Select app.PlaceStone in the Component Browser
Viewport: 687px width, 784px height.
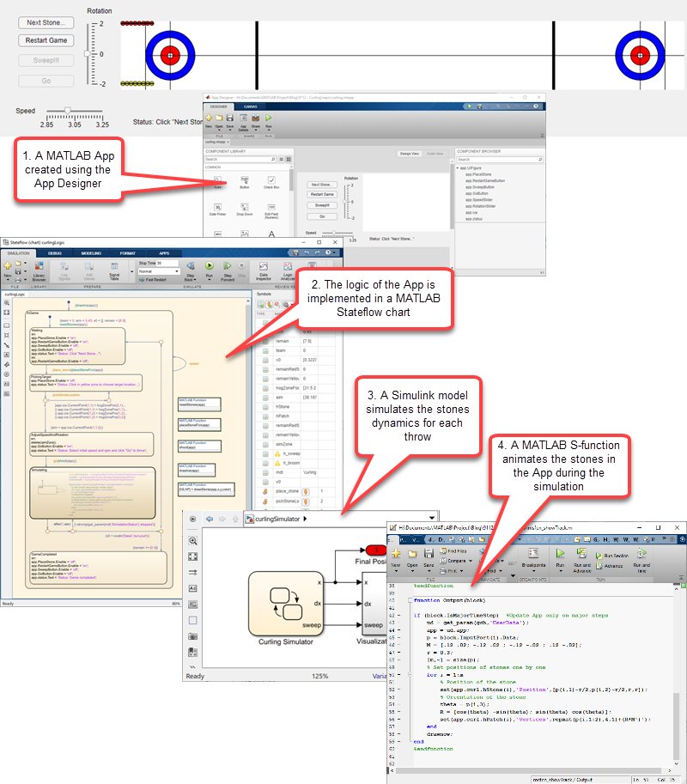click(478, 174)
